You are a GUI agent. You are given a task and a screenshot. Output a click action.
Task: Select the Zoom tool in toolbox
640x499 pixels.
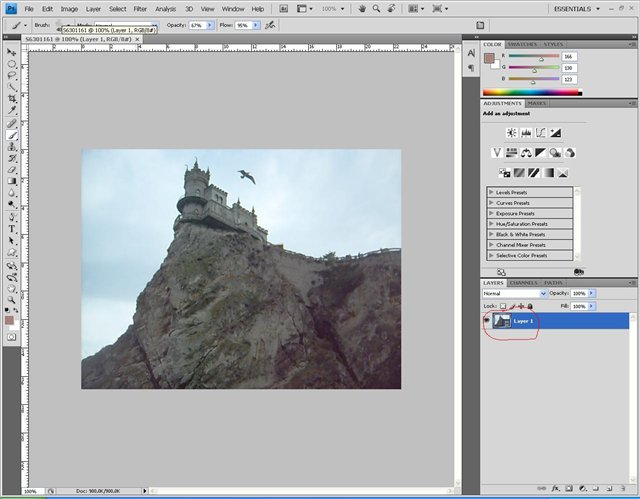tap(11, 300)
